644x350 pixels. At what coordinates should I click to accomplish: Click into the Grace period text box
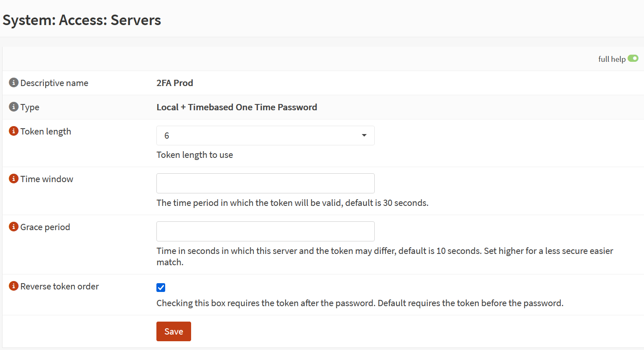point(265,231)
